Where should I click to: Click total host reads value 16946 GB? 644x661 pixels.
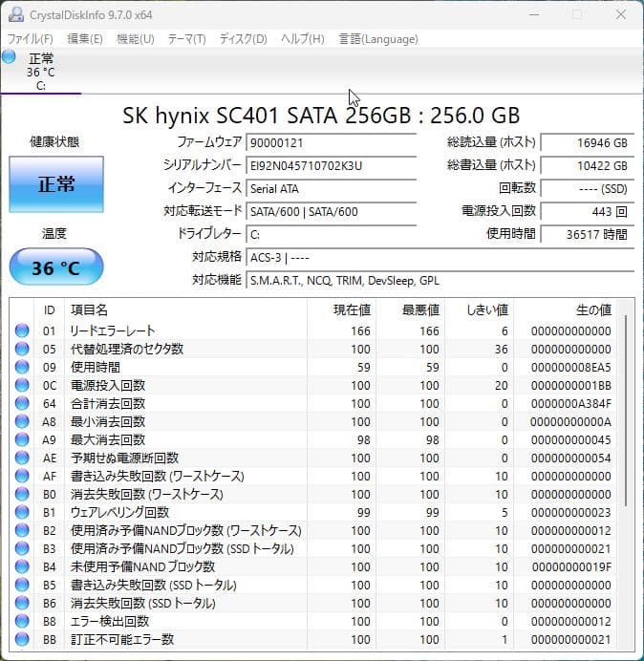click(x=587, y=142)
